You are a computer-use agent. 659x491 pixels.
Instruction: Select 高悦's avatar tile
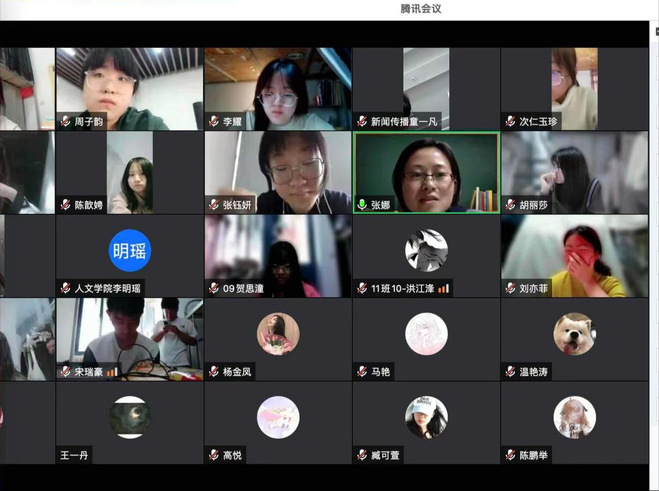[x=278, y=417]
